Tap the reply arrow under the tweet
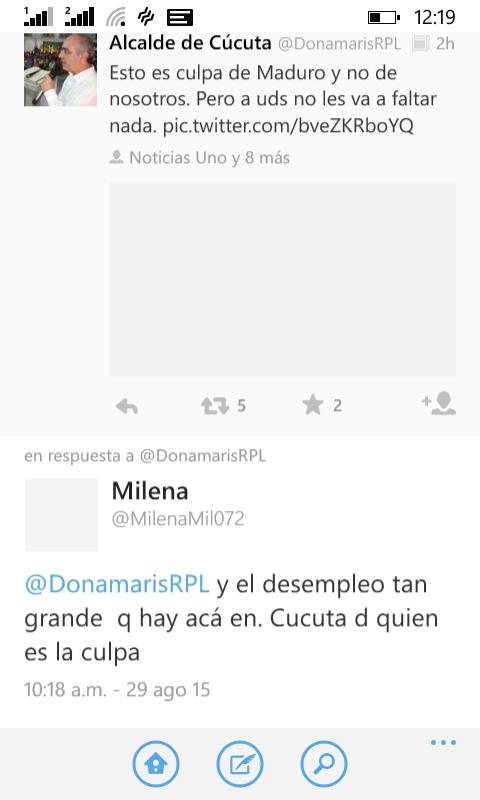The width and height of the screenshot is (480, 800). (127, 407)
